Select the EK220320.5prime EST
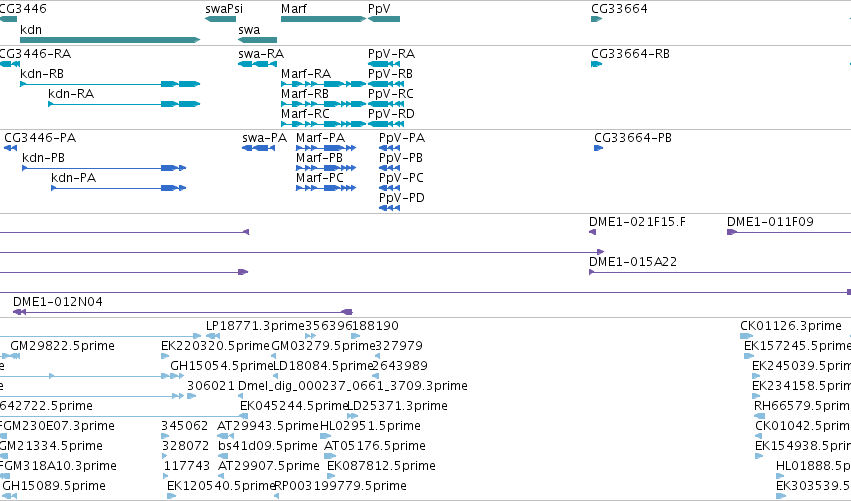851x501 pixels. 165,356
